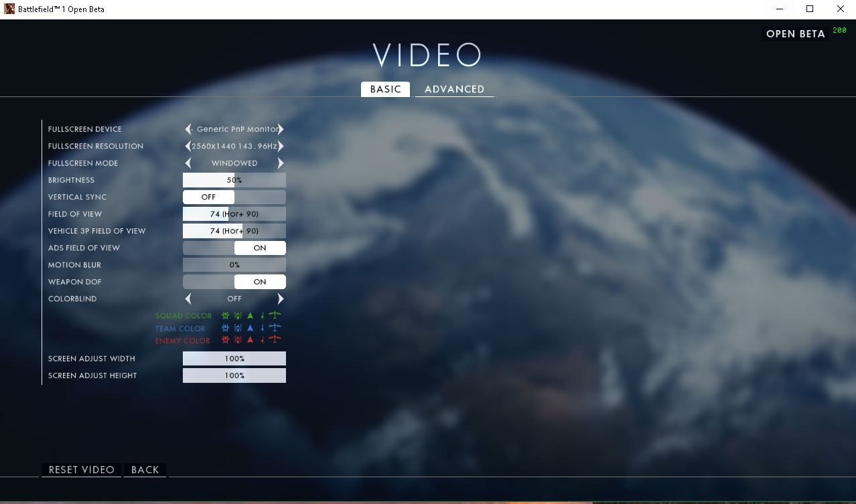Click the MOTION BLUR label

pyautogui.click(x=74, y=265)
